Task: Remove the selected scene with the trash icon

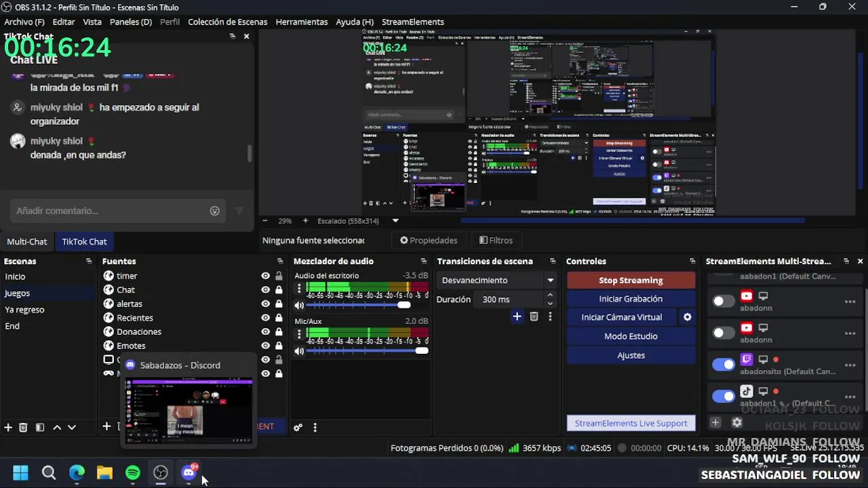Action: pyautogui.click(x=23, y=427)
